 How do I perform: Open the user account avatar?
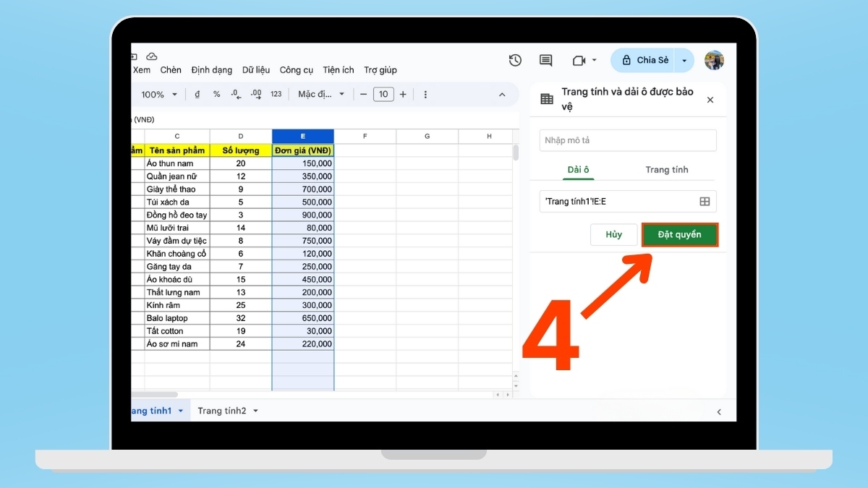[x=714, y=61]
